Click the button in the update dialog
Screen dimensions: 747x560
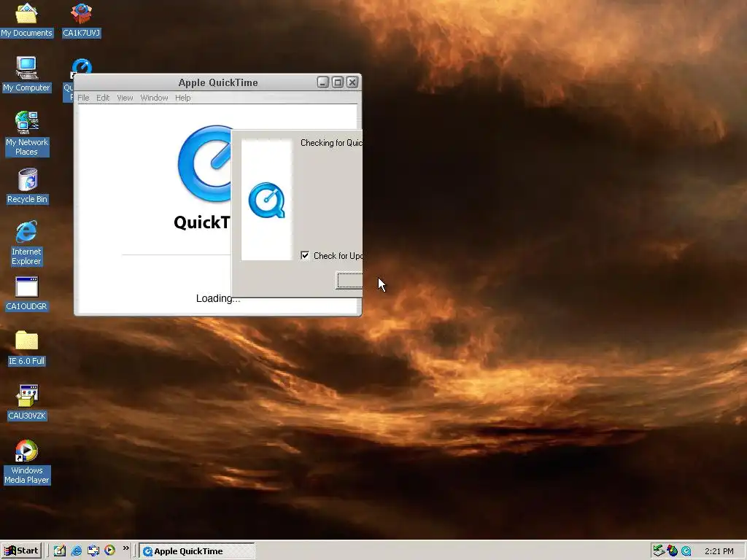click(x=349, y=281)
